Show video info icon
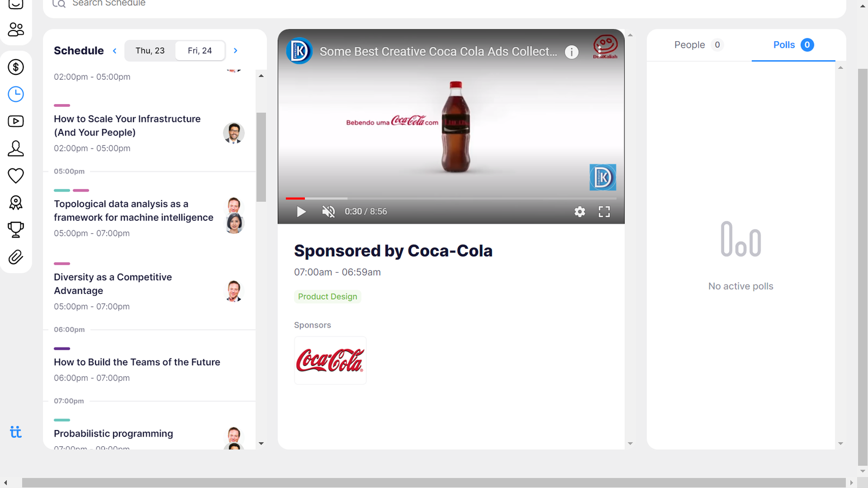Image resolution: width=868 pixels, height=488 pixels. [x=571, y=52]
